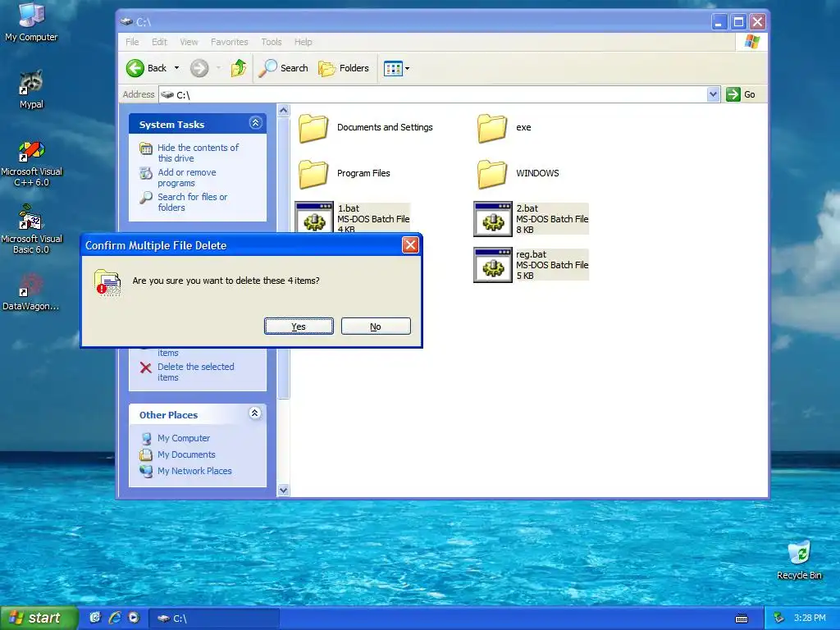The image size is (840, 630).
Task: Click No in the delete confirmation dialog
Action: pos(376,326)
